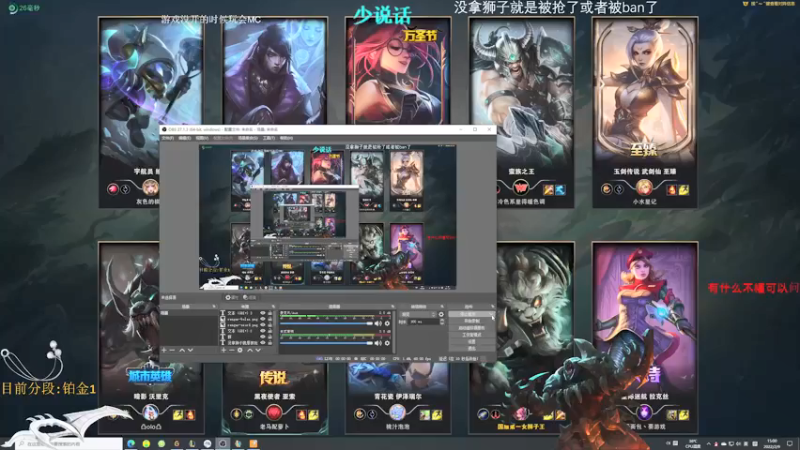Lock the last source in the list with its padlock
The width and height of the screenshot is (800, 450).
(270, 342)
